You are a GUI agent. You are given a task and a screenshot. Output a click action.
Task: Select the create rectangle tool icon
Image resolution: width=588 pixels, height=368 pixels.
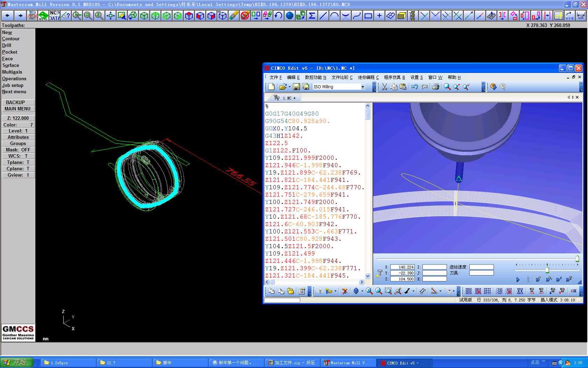[x=368, y=16]
